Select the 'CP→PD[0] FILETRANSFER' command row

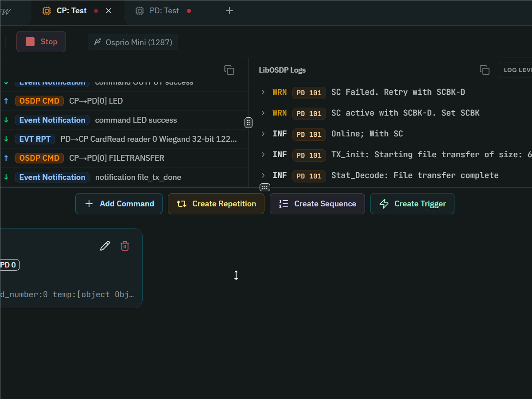[x=124, y=158]
